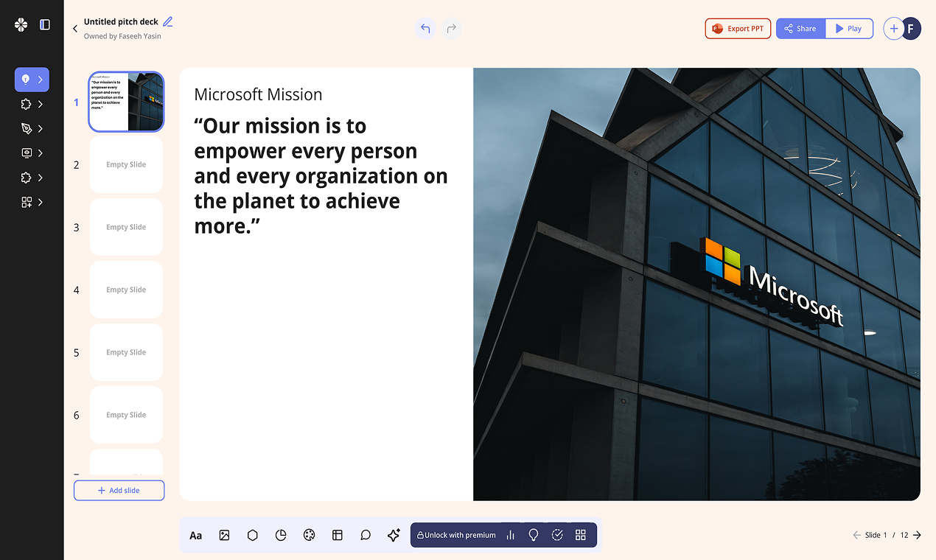
Task: Open the F user avatar menu
Action: 912,29
